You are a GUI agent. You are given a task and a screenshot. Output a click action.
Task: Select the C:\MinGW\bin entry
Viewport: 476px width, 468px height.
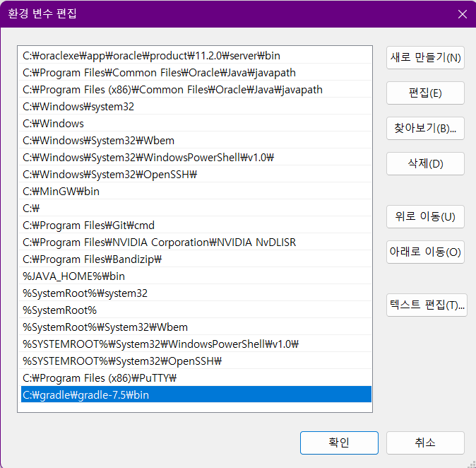point(196,192)
